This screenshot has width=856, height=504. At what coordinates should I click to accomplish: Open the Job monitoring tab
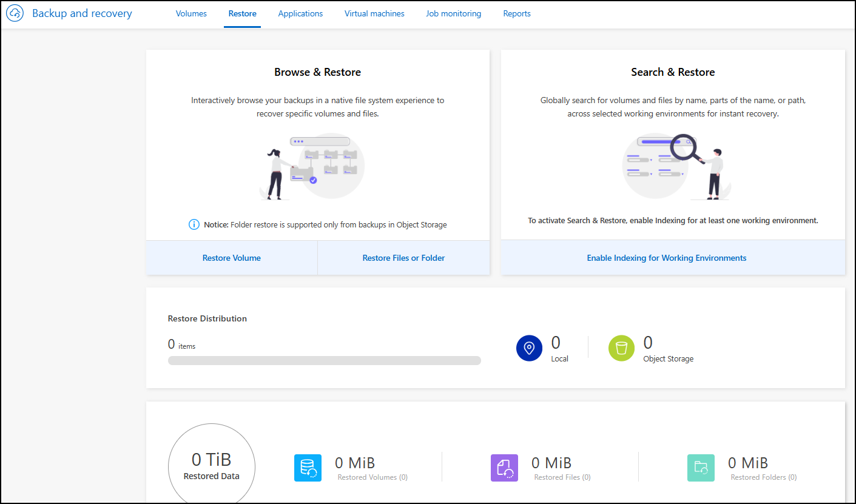tap(453, 13)
